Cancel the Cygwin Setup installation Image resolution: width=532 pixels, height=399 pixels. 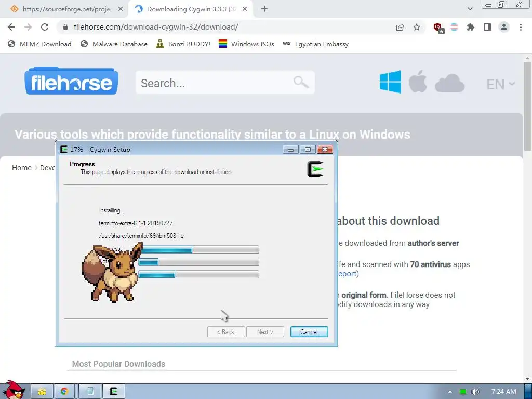[309, 332]
